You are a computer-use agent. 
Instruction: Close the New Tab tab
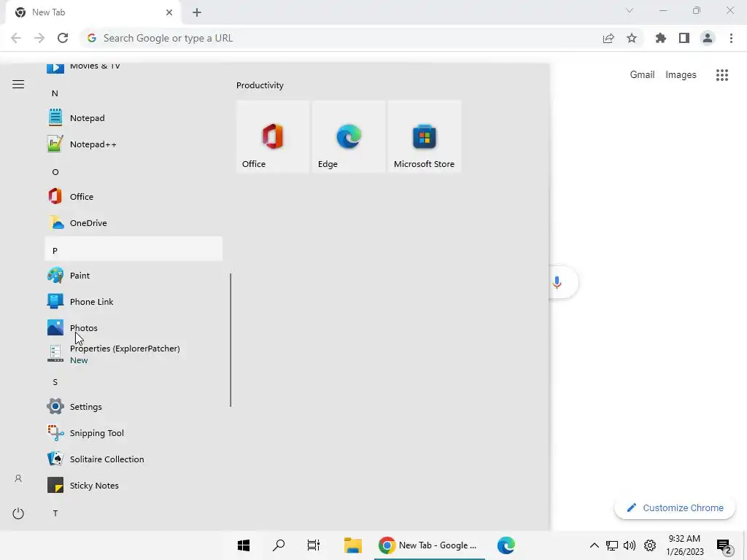(169, 12)
